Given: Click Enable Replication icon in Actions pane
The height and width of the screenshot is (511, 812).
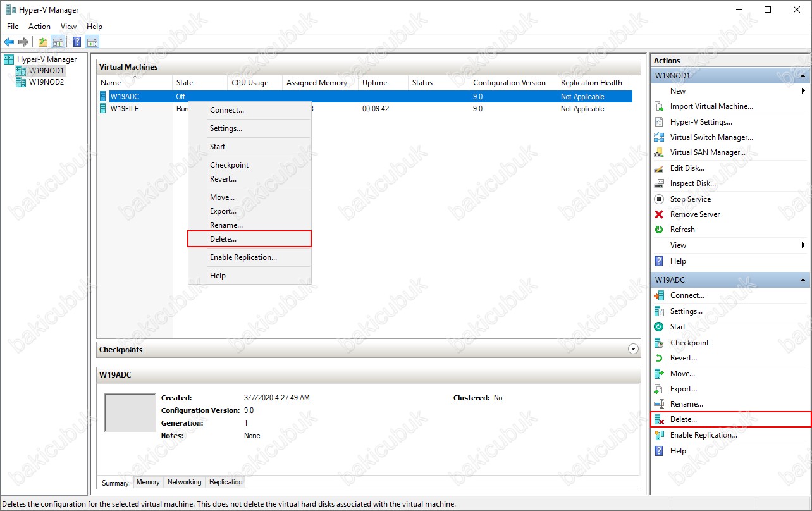Looking at the screenshot, I should 658,435.
